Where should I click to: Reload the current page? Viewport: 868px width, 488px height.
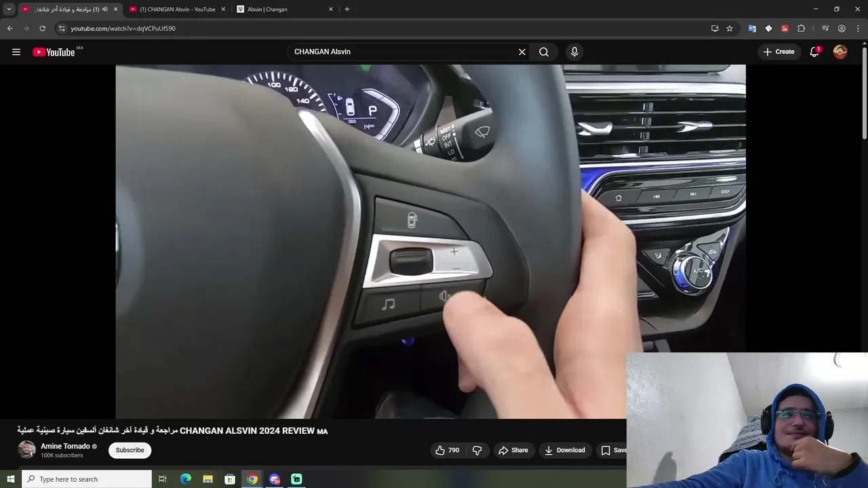click(x=42, y=28)
